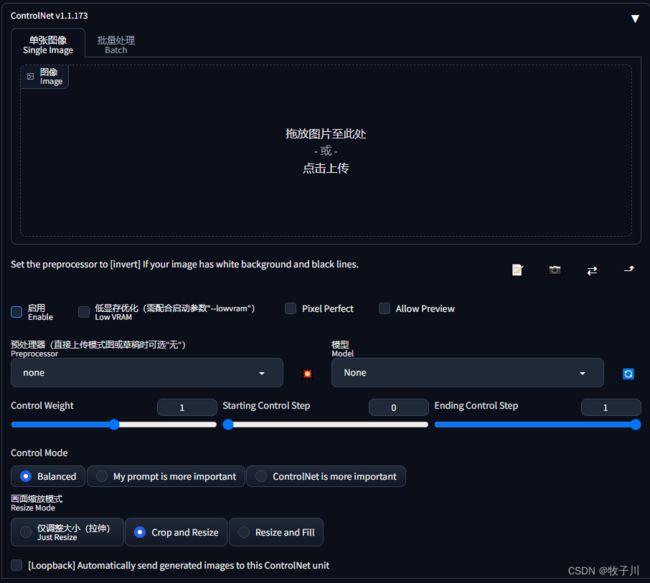Viewport: 650px width, 583px height.
Task: Click the image upload drop area
Action: point(326,151)
